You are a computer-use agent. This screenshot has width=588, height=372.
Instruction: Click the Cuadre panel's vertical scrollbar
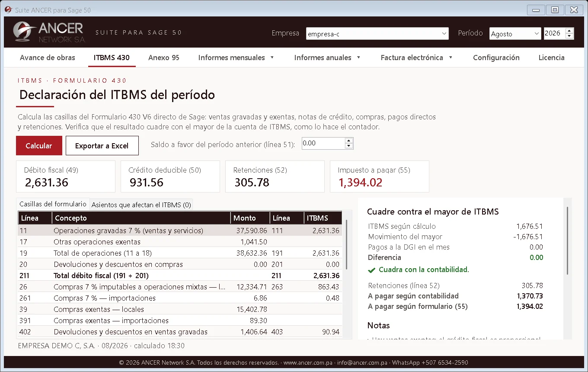(567, 241)
